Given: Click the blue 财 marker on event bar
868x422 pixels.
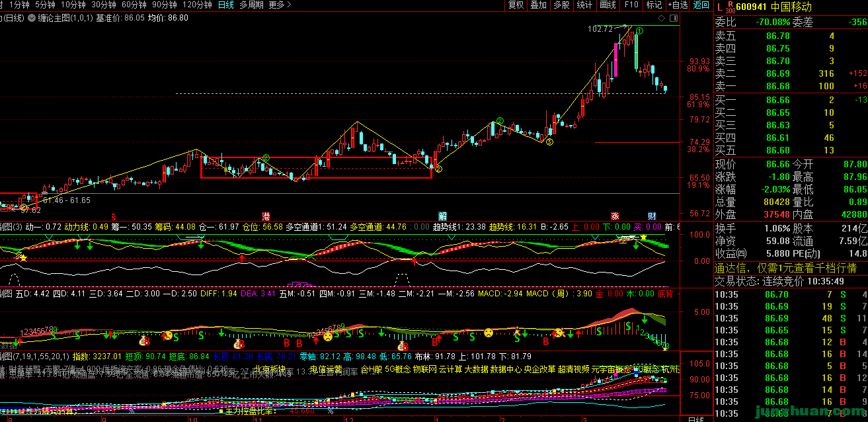Looking at the screenshot, I should point(652,216).
